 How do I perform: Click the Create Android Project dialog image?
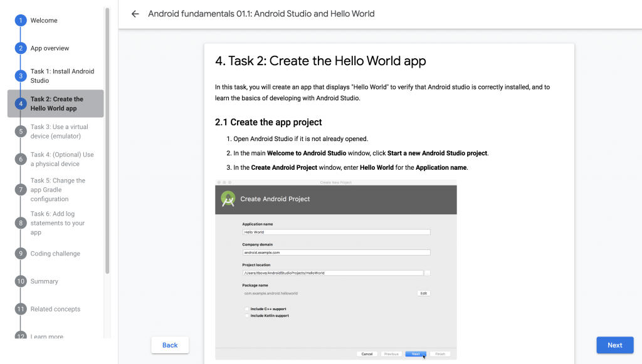pyautogui.click(x=335, y=269)
